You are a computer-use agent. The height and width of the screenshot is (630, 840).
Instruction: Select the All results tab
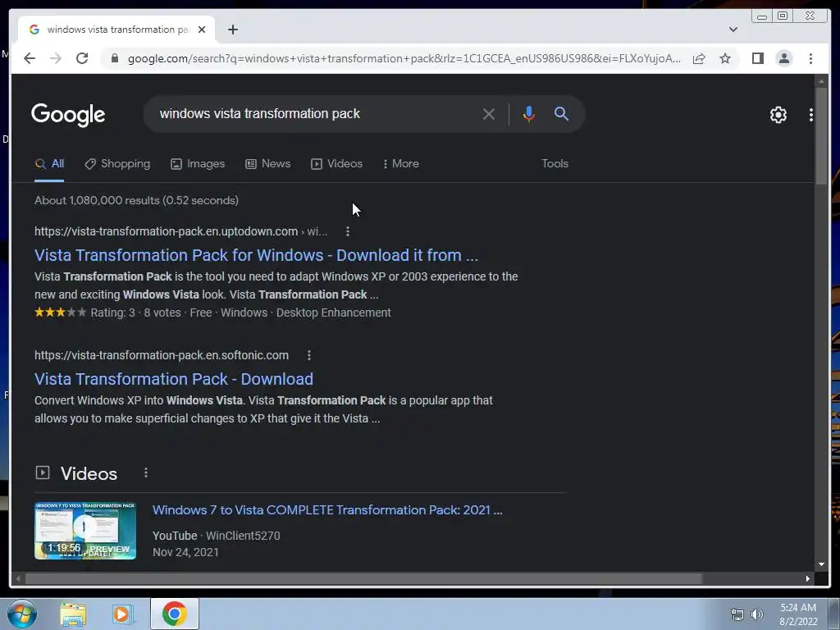[x=49, y=164]
